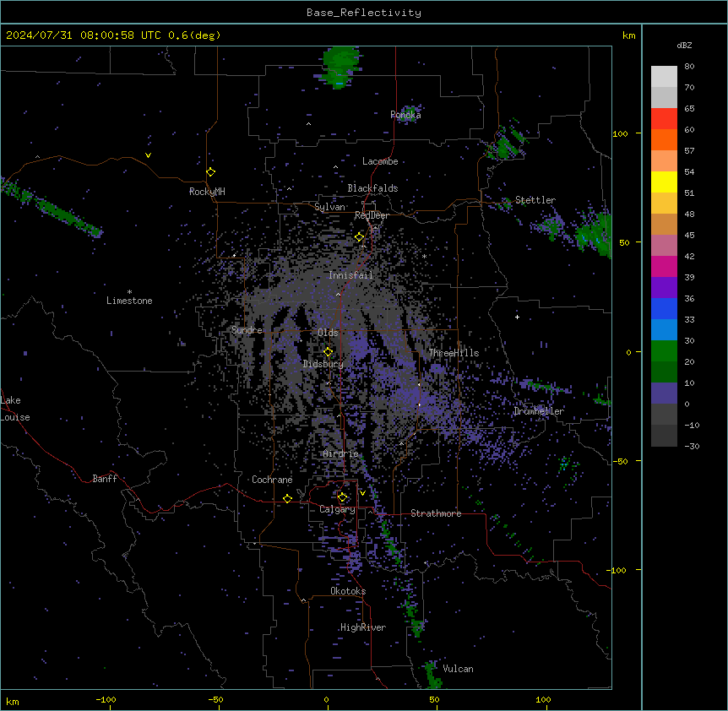The height and width of the screenshot is (711, 728).
Task: Click the Banff town label
Action: click(105, 479)
